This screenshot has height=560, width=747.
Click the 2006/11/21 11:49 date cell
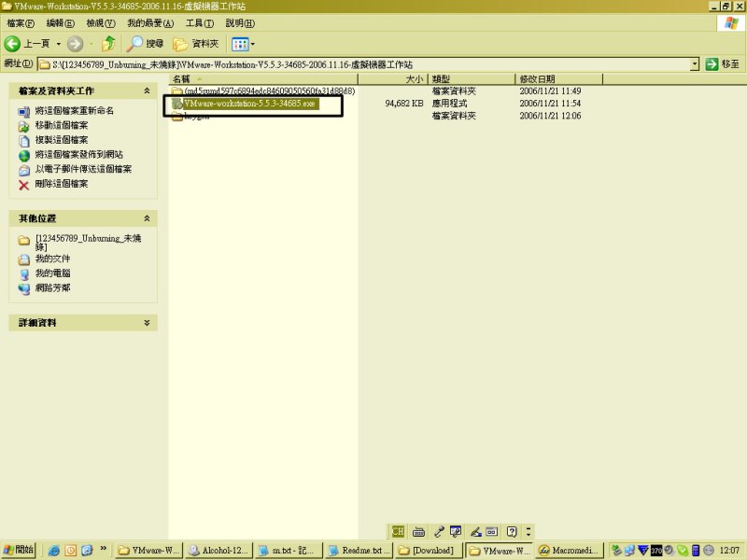click(550, 91)
